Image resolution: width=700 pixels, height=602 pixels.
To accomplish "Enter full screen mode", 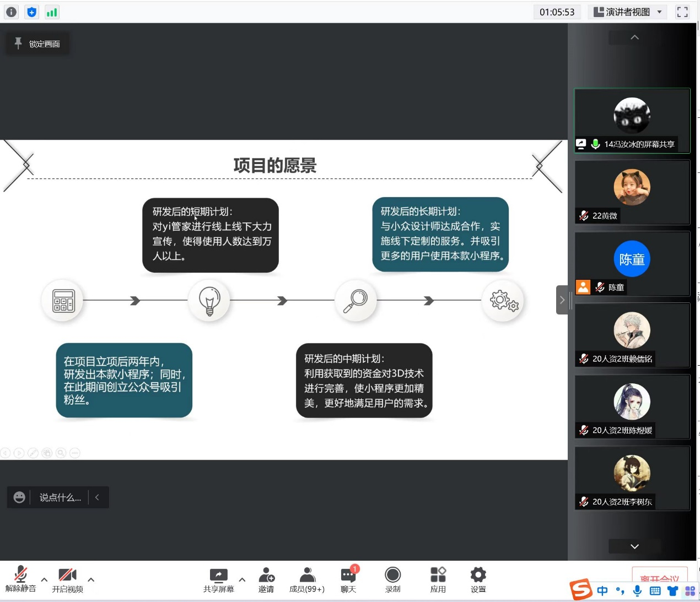I will [x=682, y=12].
